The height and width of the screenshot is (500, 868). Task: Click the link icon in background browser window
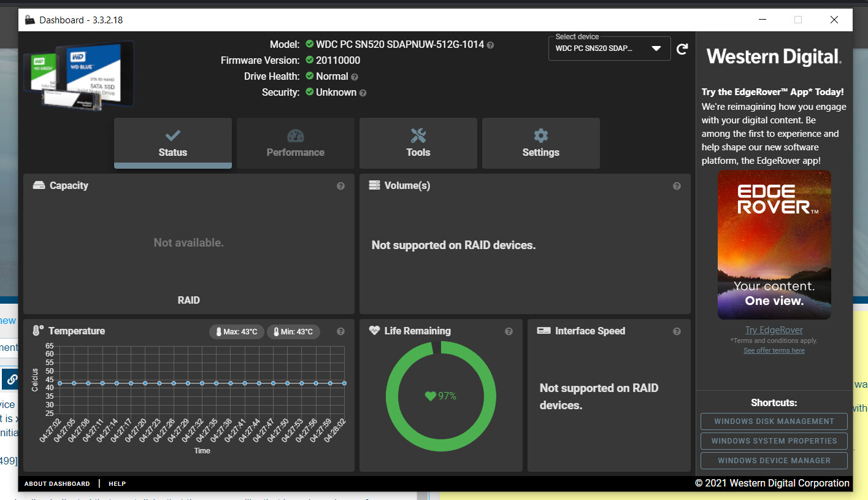click(12, 380)
